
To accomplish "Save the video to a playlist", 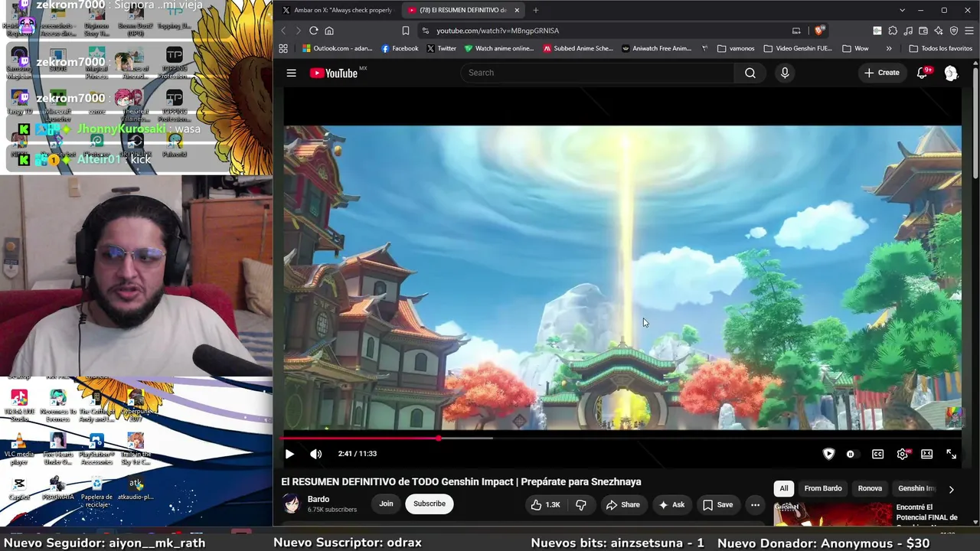I will (717, 504).
